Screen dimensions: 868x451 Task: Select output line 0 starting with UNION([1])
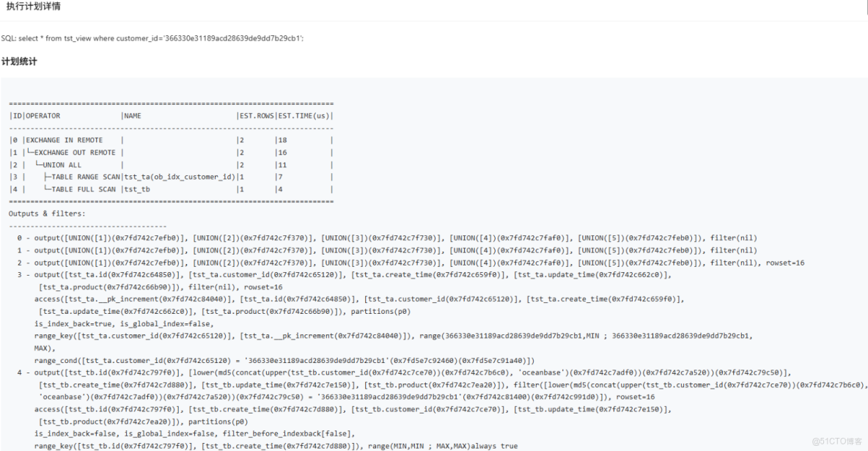[387, 238]
